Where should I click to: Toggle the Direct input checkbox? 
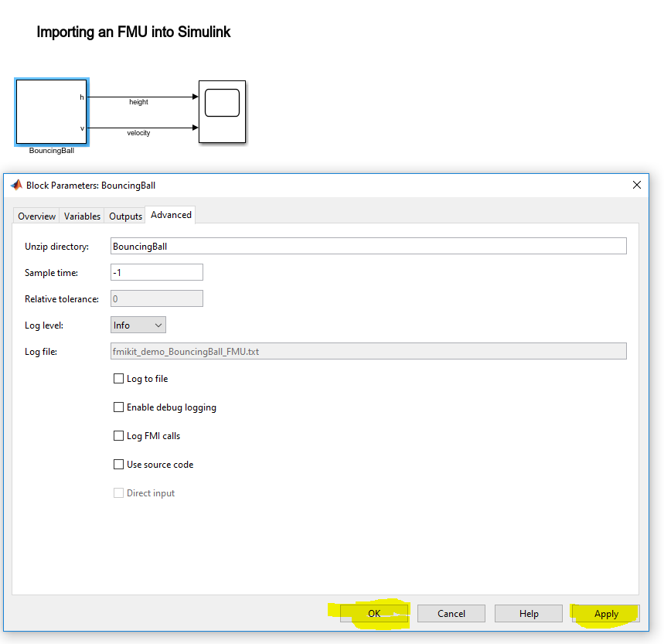tap(118, 492)
